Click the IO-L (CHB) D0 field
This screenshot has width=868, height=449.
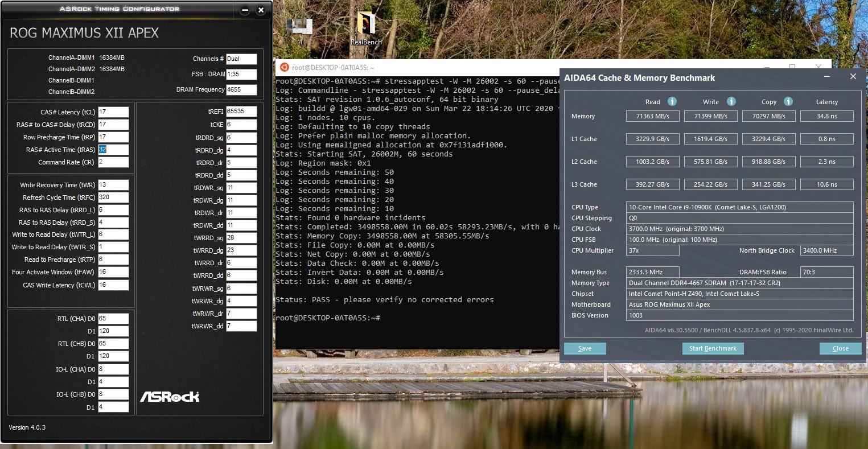pos(113,394)
